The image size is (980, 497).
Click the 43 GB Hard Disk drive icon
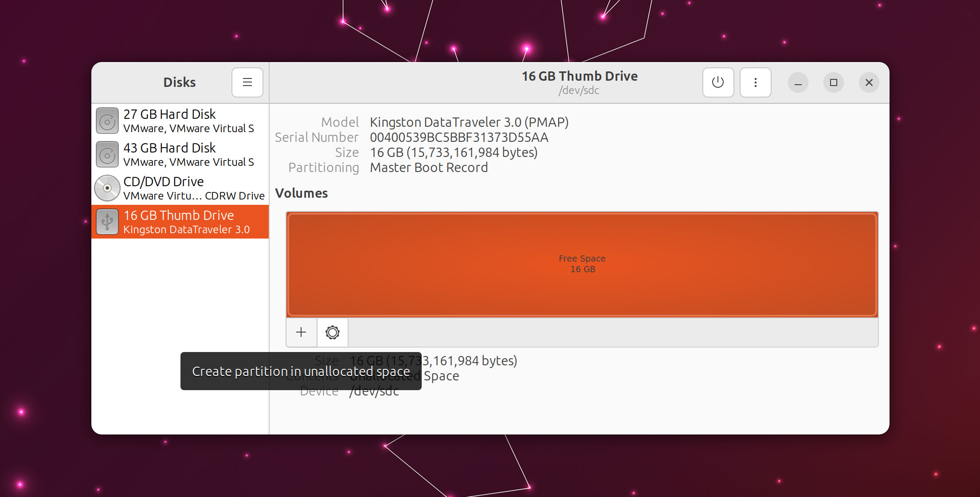[107, 154]
